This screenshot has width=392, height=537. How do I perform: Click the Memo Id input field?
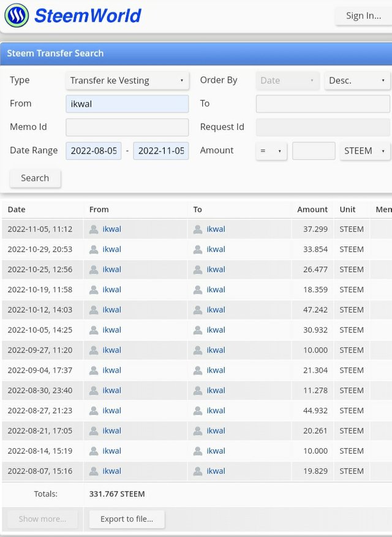[x=127, y=128]
